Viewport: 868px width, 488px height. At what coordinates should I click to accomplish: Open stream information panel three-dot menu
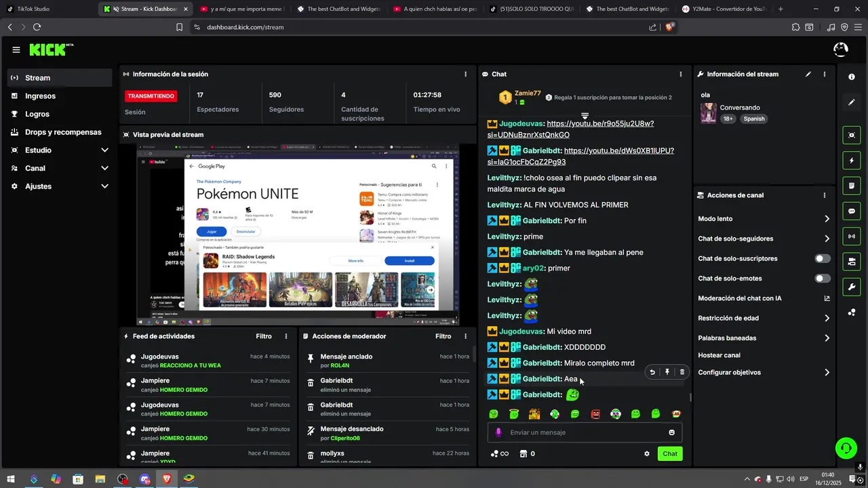pyautogui.click(x=825, y=74)
